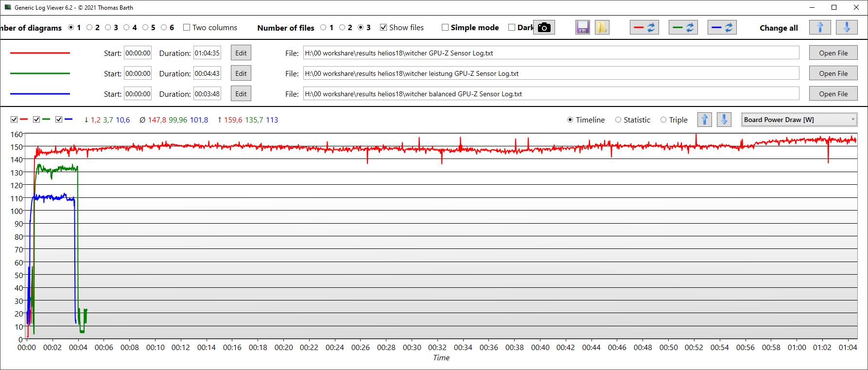This screenshot has height=370, width=868.
Task: Click the Change all up arrow
Action: (820, 28)
